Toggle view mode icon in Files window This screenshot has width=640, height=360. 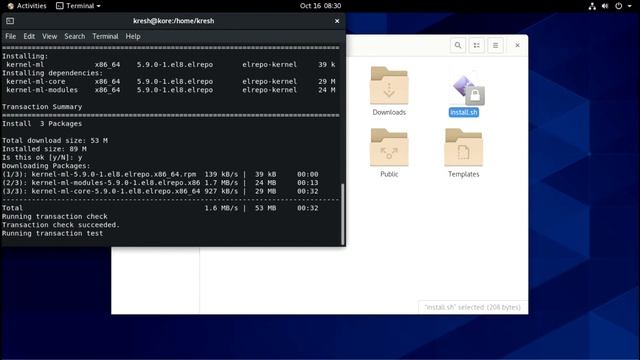point(477,45)
